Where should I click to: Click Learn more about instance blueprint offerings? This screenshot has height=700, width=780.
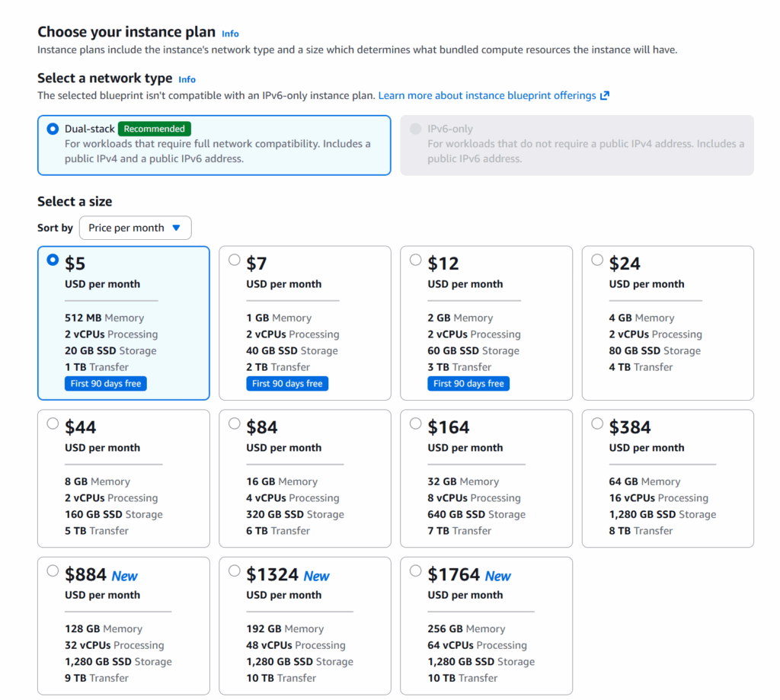(487, 96)
